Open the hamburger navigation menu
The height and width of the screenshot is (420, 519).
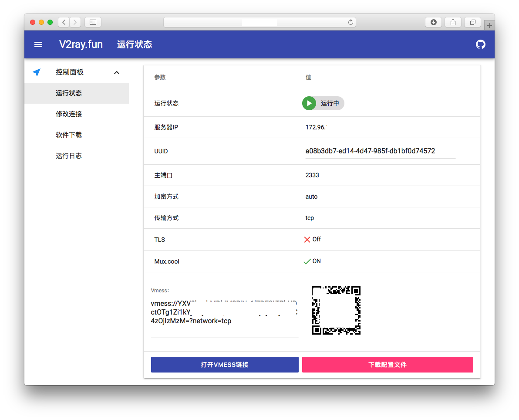coord(38,44)
